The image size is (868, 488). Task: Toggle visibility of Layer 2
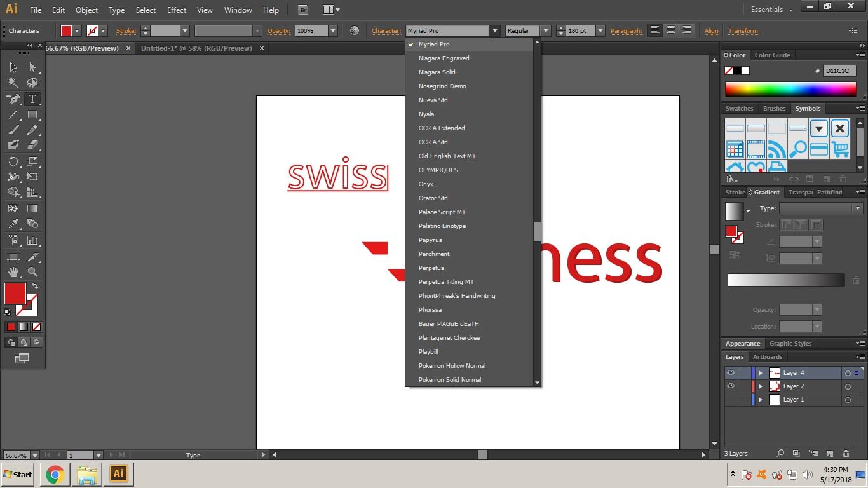[x=731, y=386]
